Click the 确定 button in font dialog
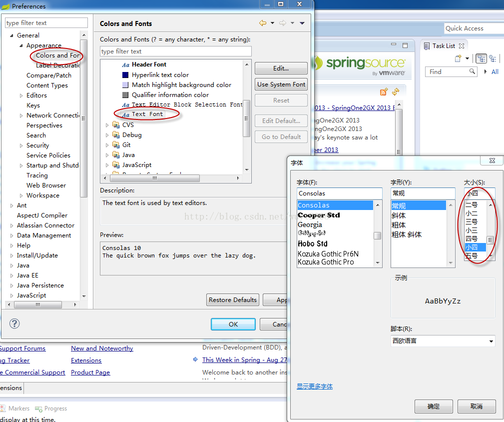The image size is (504, 422). pos(434,406)
